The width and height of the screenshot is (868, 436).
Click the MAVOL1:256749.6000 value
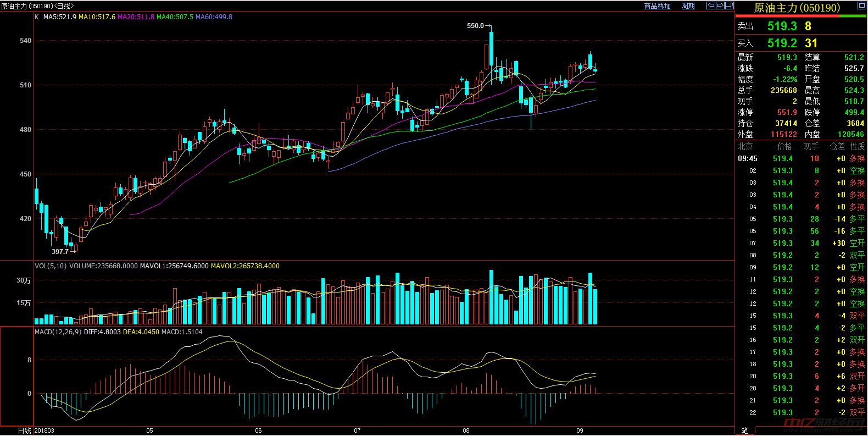pyautogui.click(x=174, y=266)
